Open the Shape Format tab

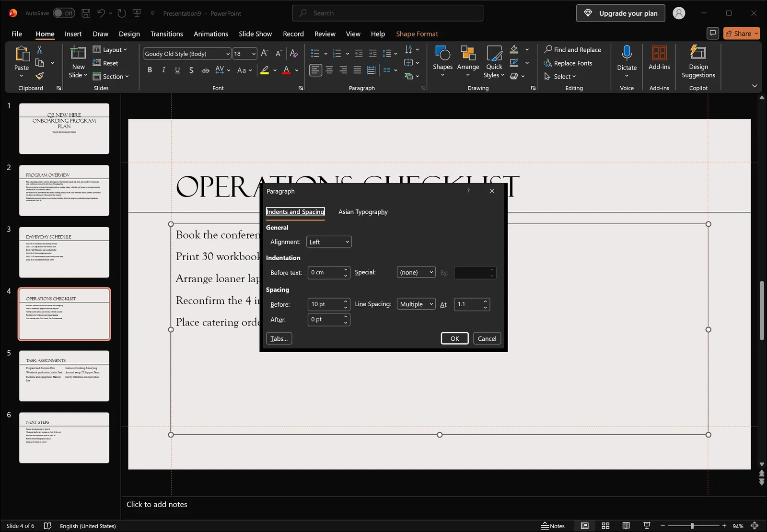pos(417,34)
